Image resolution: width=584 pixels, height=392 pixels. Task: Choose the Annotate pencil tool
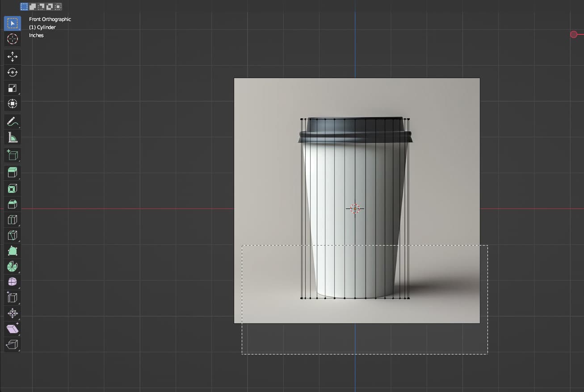[13, 121]
